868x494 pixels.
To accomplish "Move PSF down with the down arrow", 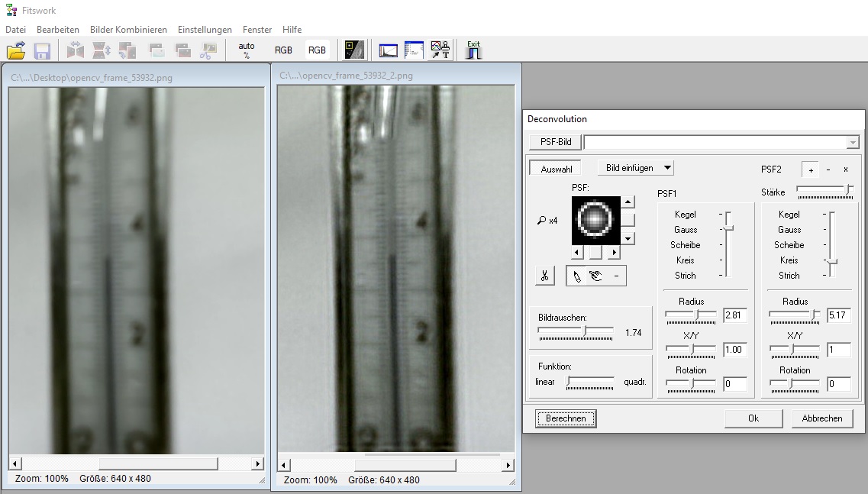I will click(x=628, y=239).
